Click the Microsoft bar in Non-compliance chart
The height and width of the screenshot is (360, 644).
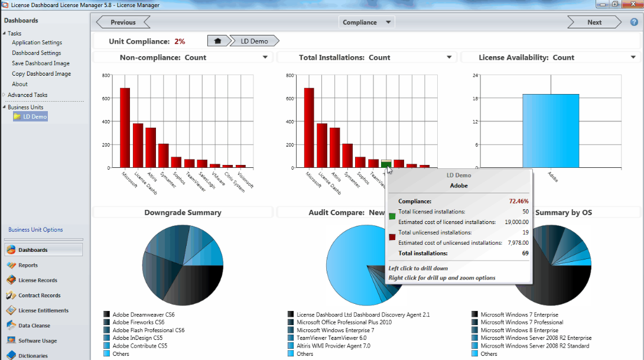[x=125, y=127]
